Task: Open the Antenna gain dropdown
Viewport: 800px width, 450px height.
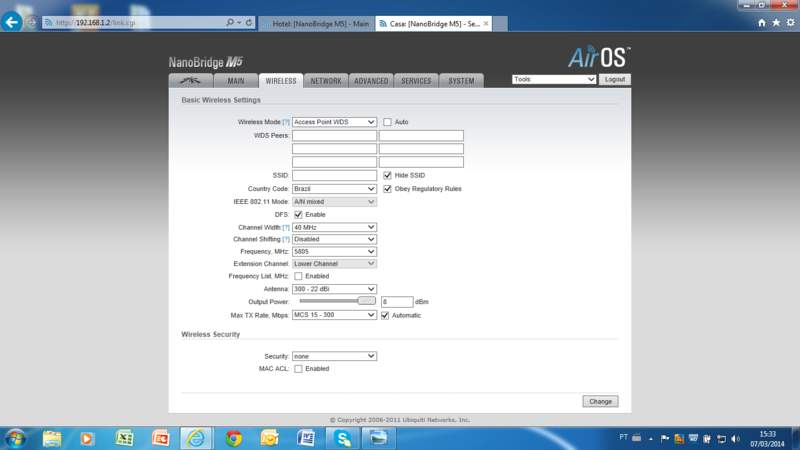Action: tap(334, 289)
